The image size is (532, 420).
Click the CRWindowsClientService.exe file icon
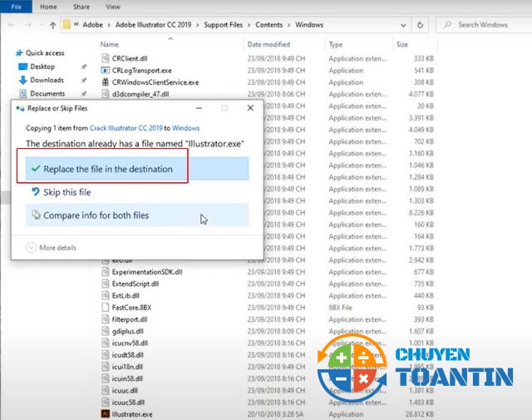(x=106, y=82)
